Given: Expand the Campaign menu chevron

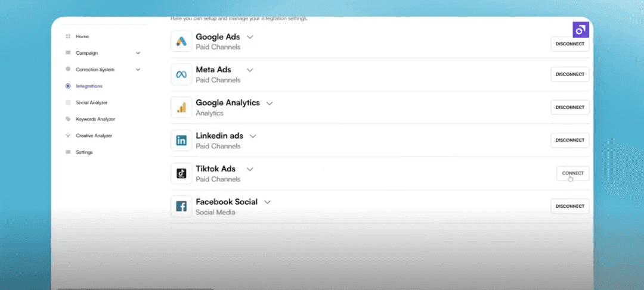Looking at the screenshot, I should click(138, 53).
